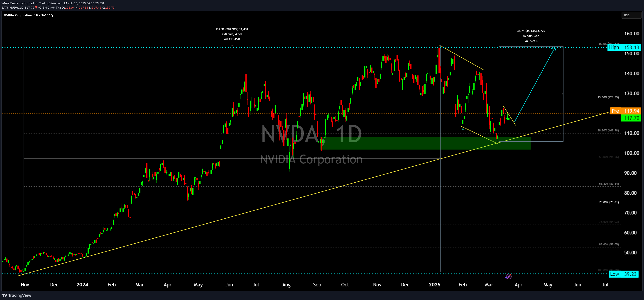644x300 pixels.
Task: Click the 23.60% (126.59) Fibonacci label
Action: tap(608, 97)
